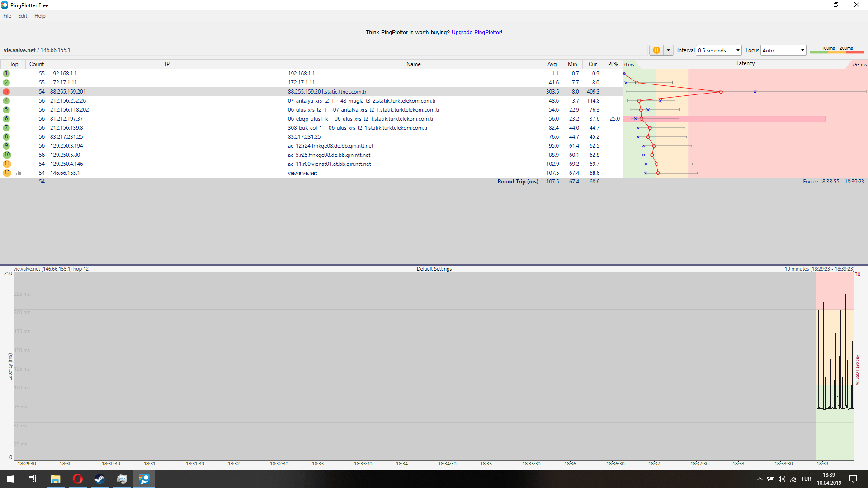Click the 100ms/200ms latency color legend
Screen dimensions: 868x488
837,50
